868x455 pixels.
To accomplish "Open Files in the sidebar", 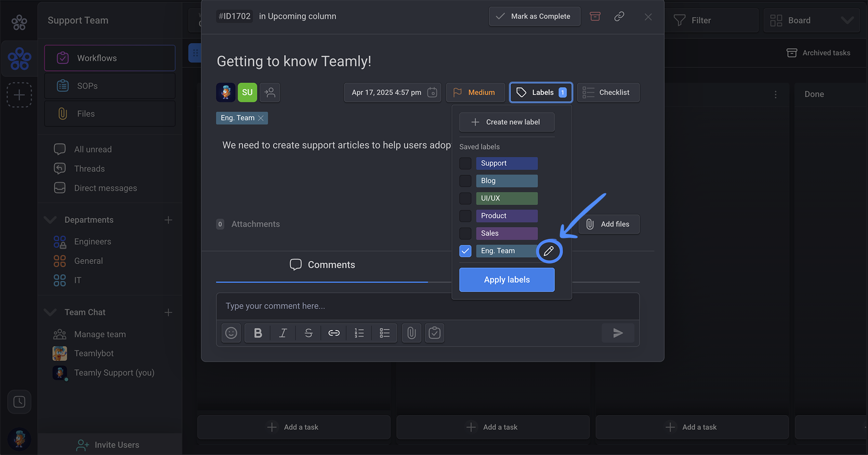I will click(110, 114).
